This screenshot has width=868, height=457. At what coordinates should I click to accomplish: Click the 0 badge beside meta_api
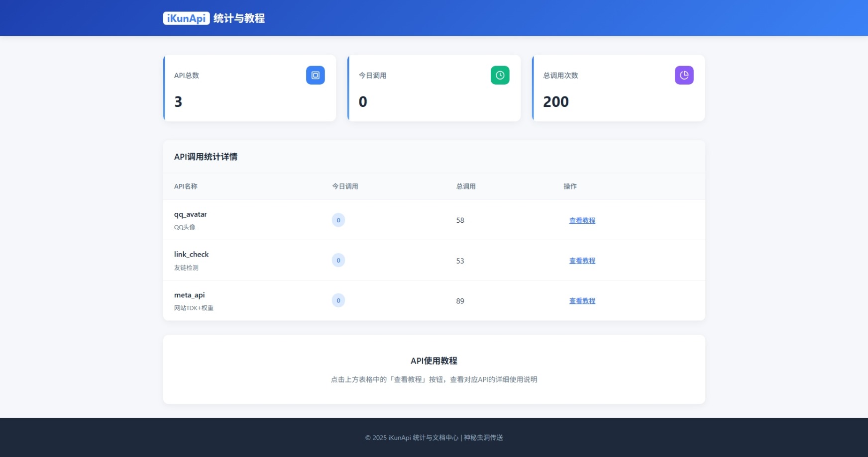[x=338, y=300]
